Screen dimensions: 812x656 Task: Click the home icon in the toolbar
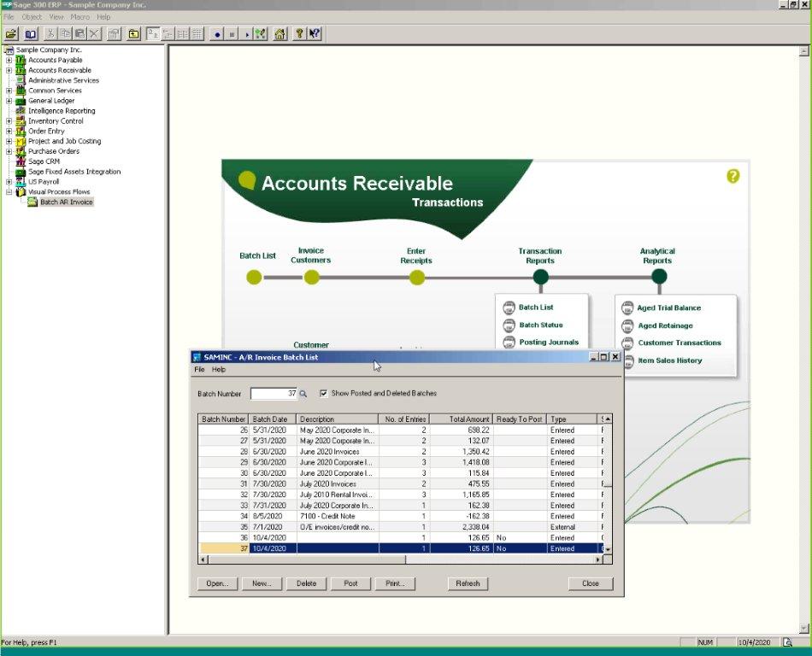point(279,34)
